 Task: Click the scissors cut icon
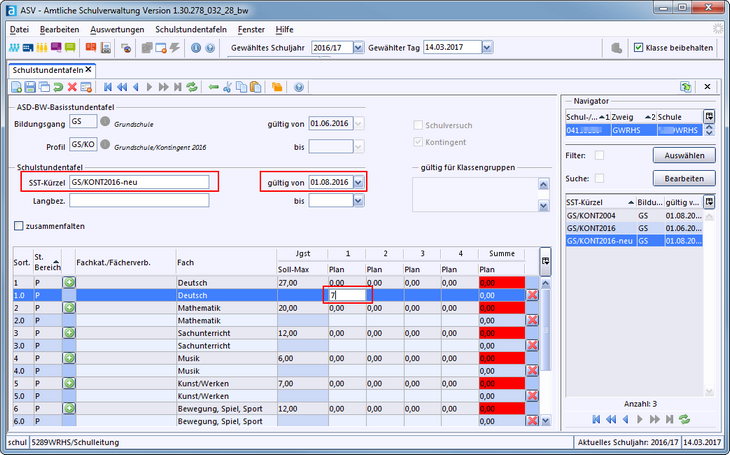point(228,88)
